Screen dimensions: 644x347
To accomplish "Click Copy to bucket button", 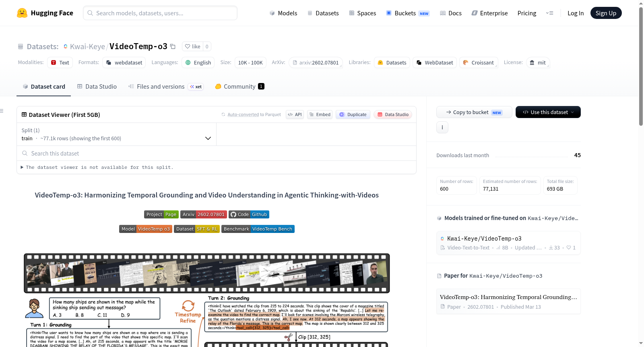I will [474, 112].
